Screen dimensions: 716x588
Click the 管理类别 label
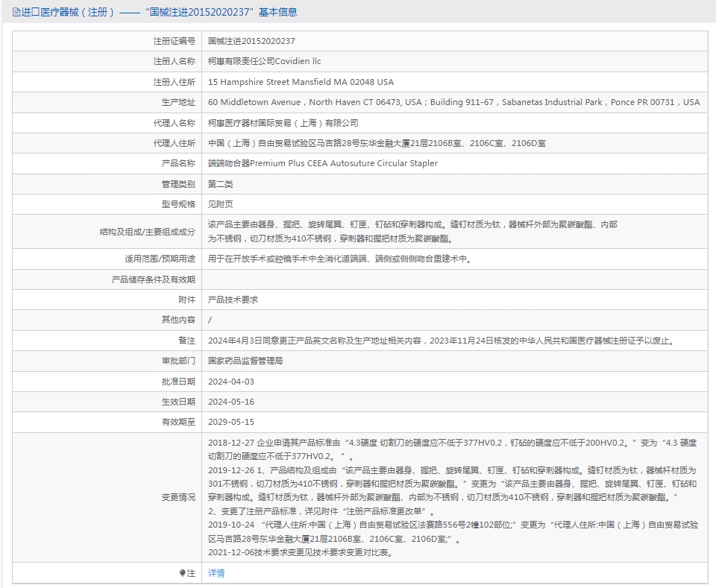(x=178, y=184)
